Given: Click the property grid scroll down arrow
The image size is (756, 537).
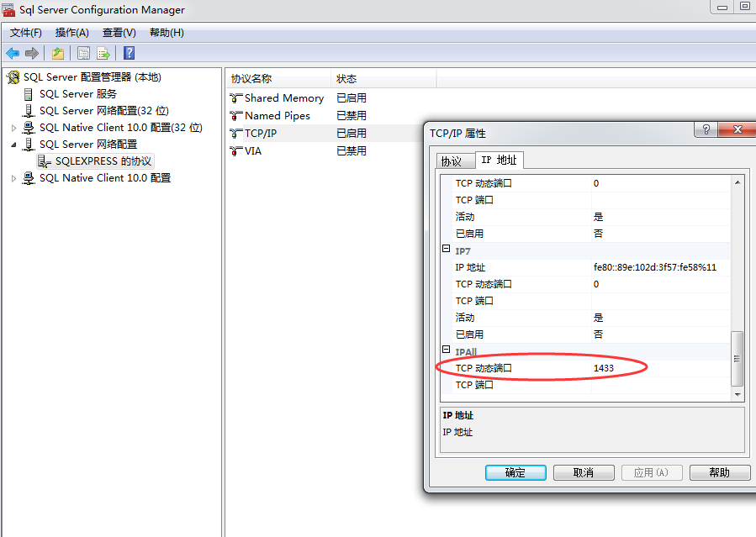Looking at the screenshot, I should pyautogui.click(x=737, y=395).
